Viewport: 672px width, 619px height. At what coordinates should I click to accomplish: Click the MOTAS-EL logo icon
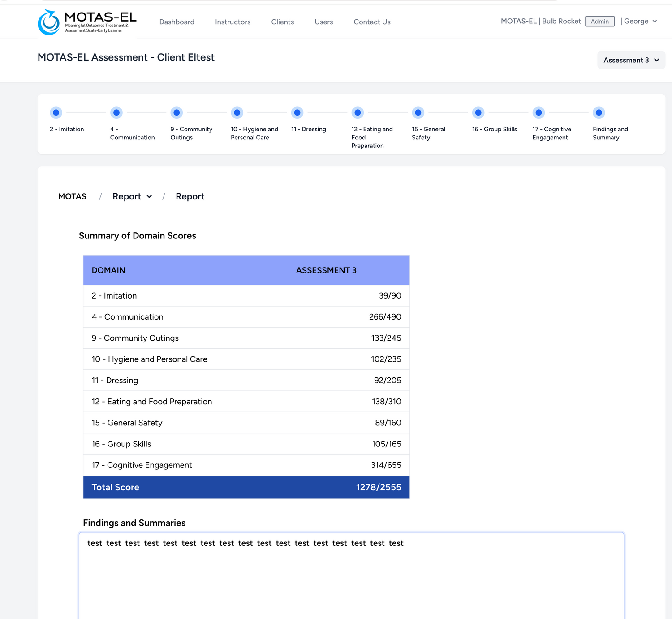tap(48, 22)
